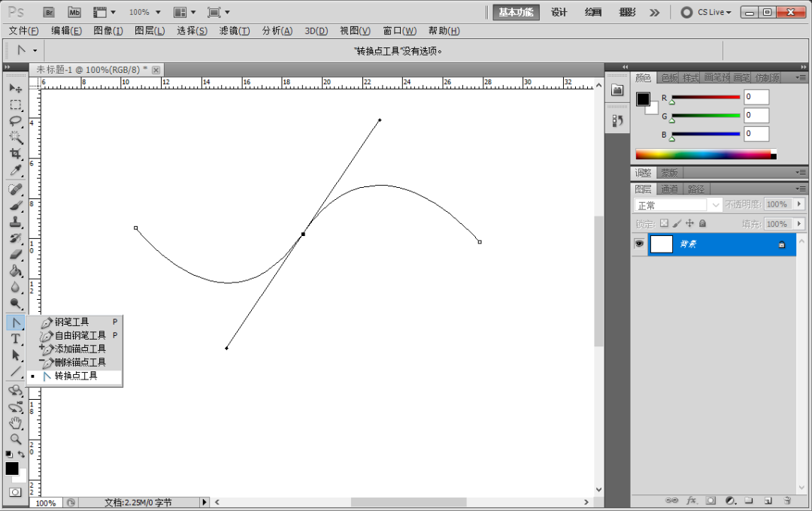Open the 文件(F) menu
The height and width of the screenshot is (511, 812).
click(x=23, y=31)
